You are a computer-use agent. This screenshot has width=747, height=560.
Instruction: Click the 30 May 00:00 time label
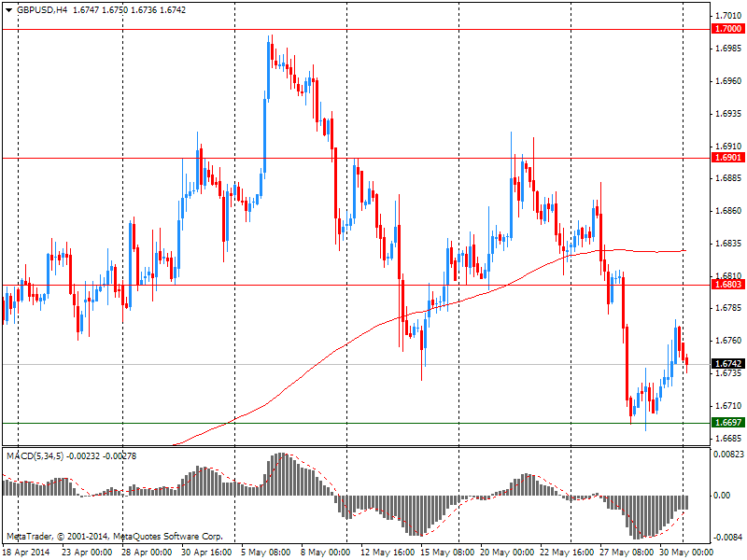pos(686,553)
